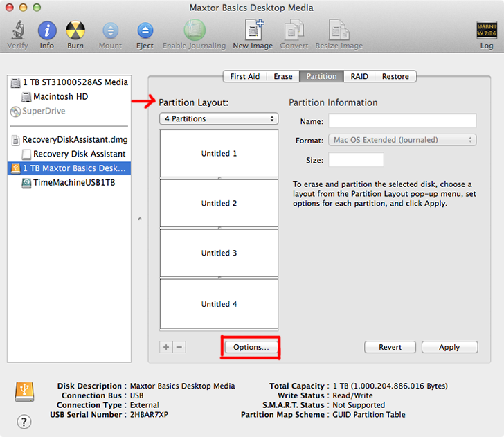Open the 4 Partitions layout dropdown

[219, 118]
